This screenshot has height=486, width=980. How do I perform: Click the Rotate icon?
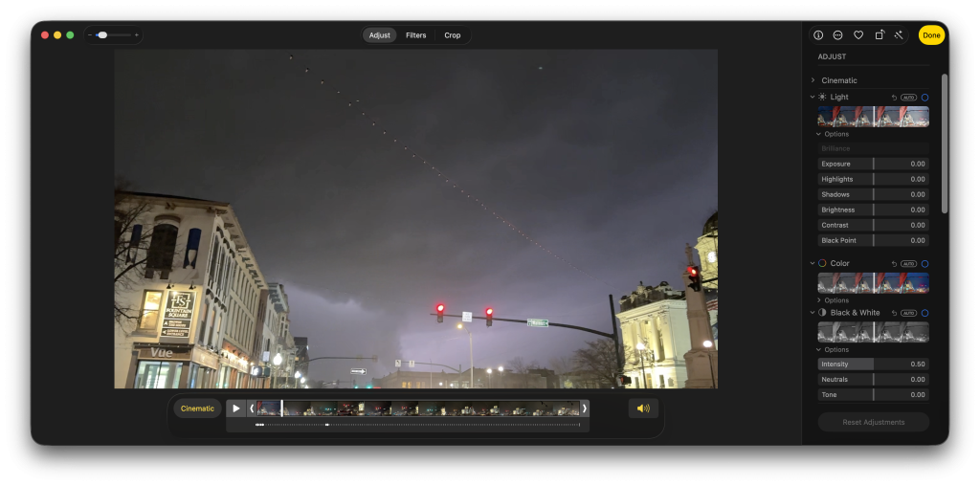click(x=879, y=35)
